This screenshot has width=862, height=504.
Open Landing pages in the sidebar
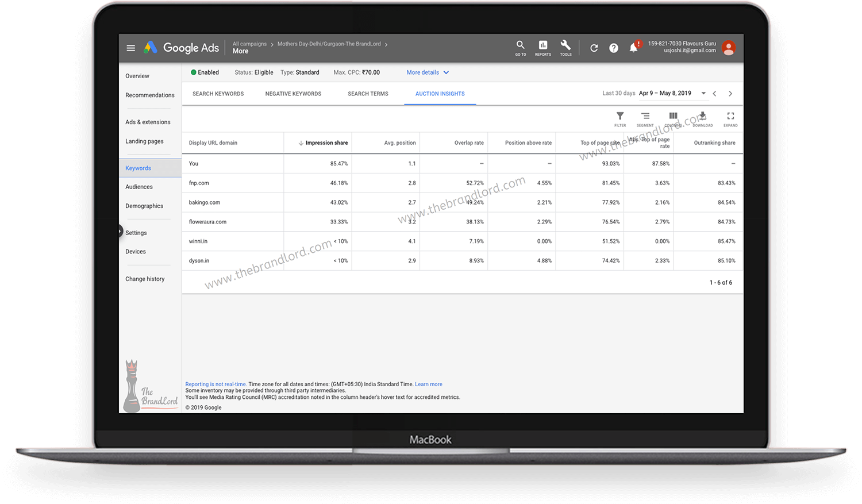tap(144, 141)
